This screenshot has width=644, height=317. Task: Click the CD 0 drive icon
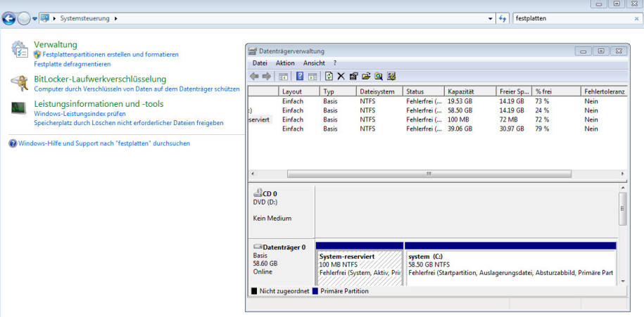(258, 193)
